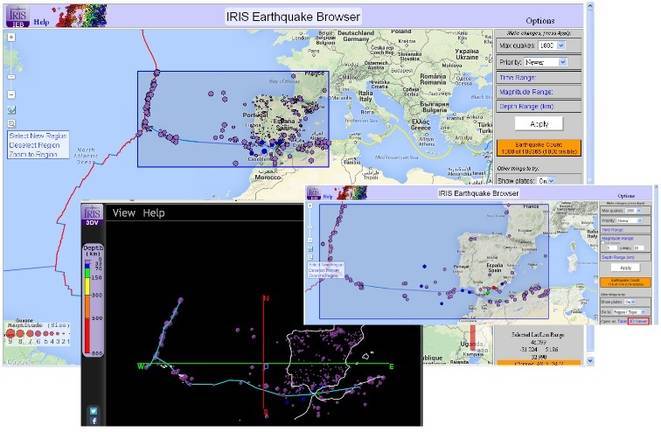Click the zoom slider handle on the large map
The height and width of the screenshot is (432, 661).
(11, 77)
